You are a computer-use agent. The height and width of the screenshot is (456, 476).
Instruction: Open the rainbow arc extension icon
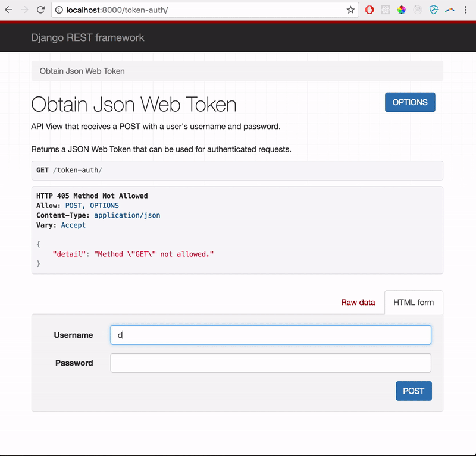pos(450,10)
